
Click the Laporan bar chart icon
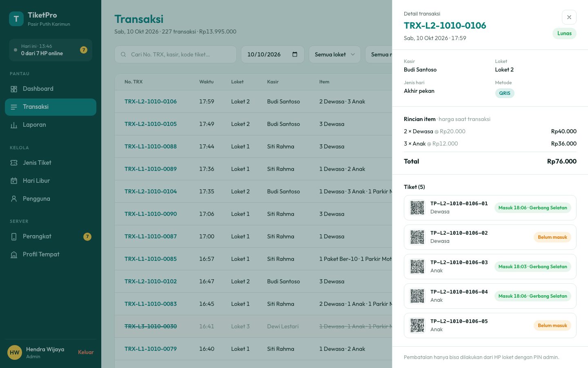pyautogui.click(x=14, y=125)
